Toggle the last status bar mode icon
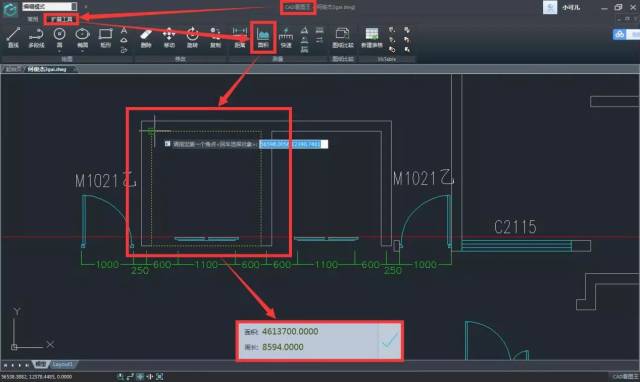This screenshot has width=640, height=382. (x=160, y=376)
